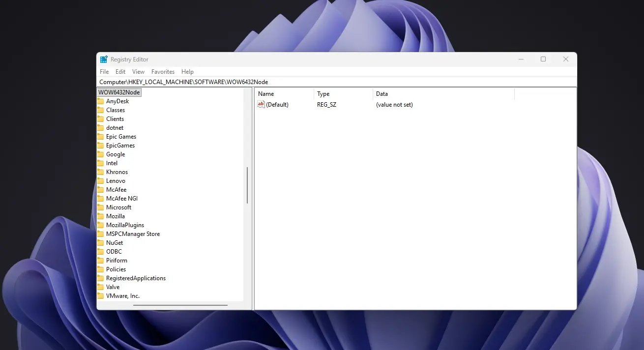The height and width of the screenshot is (350, 644).
Task: Click the Clients folder icon
Action: pos(100,119)
